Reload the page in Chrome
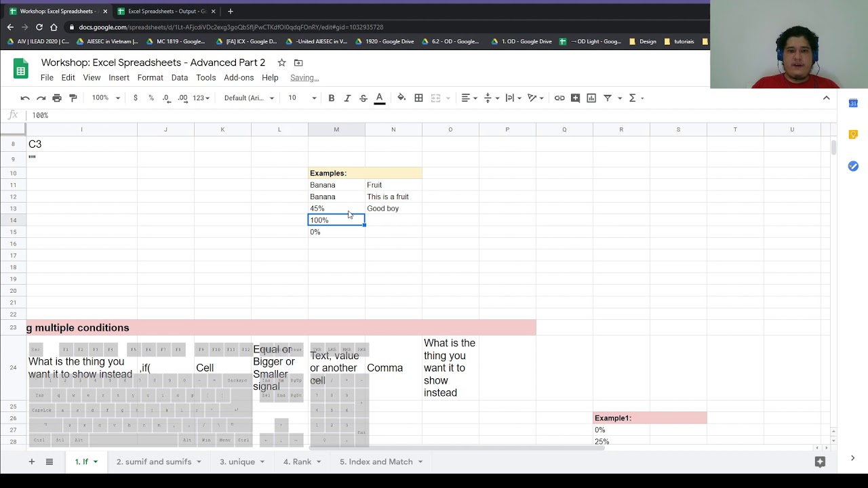The height and width of the screenshot is (488, 868). click(x=39, y=27)
